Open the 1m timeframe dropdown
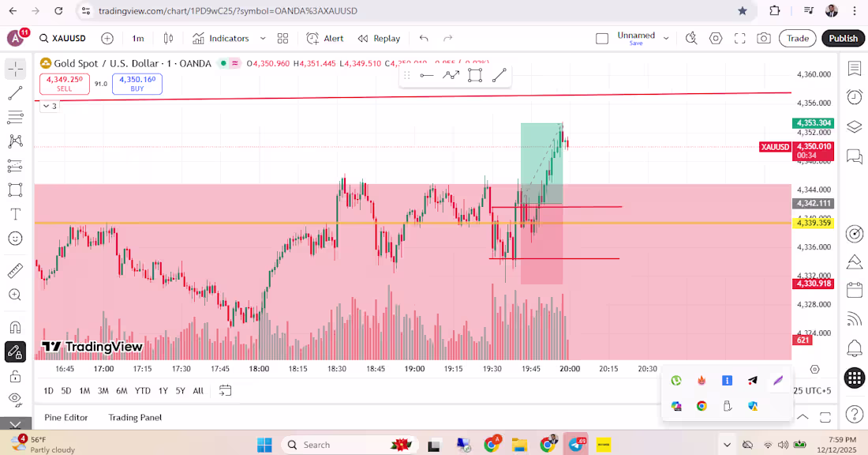868x455 pixels. pos(138,38)
